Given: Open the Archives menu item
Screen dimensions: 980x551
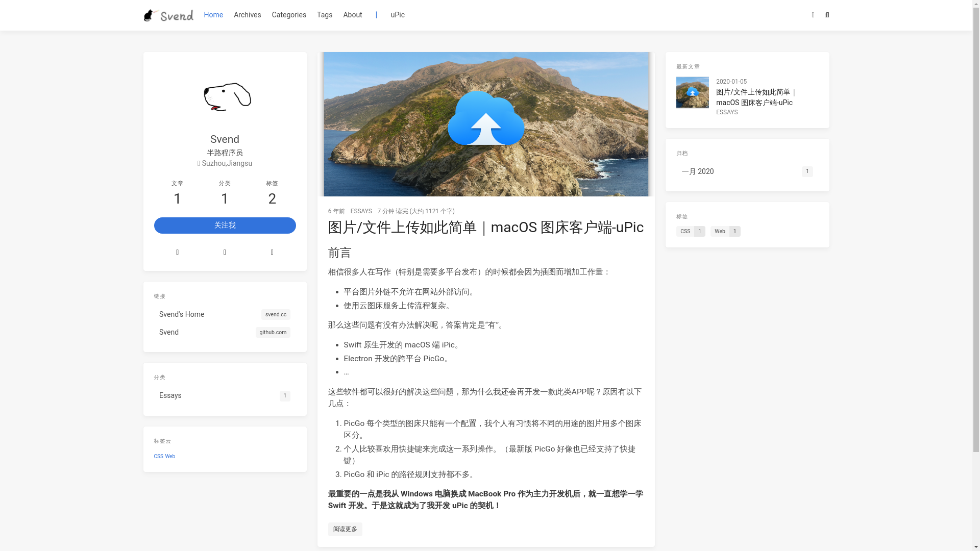Looking at the screenshot, I should pyautogui.click(x=247, y=15).
